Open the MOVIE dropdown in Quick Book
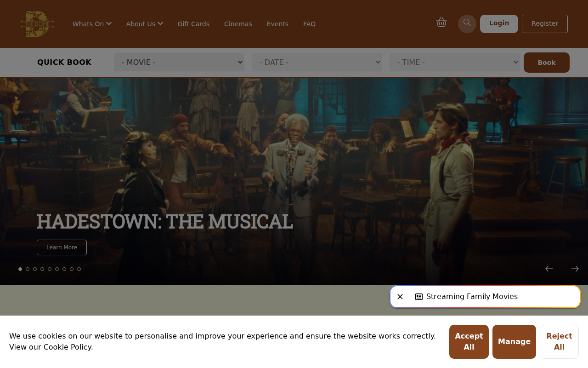Image resolution: width=588 pixels, height=368 pixels. (179, 63)
